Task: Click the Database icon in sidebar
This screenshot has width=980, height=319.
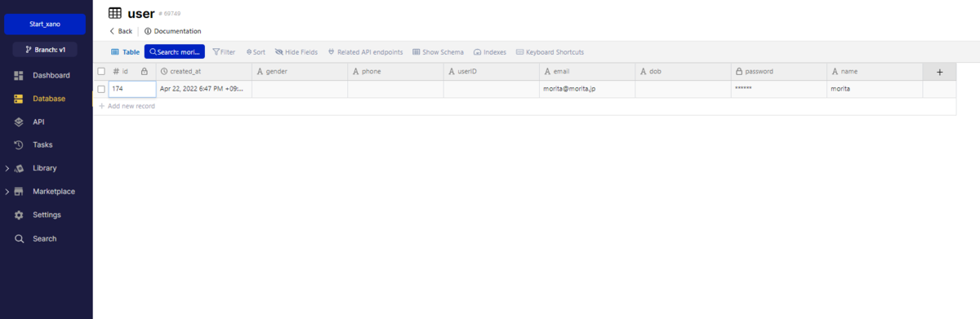Action: coord(19,99)
